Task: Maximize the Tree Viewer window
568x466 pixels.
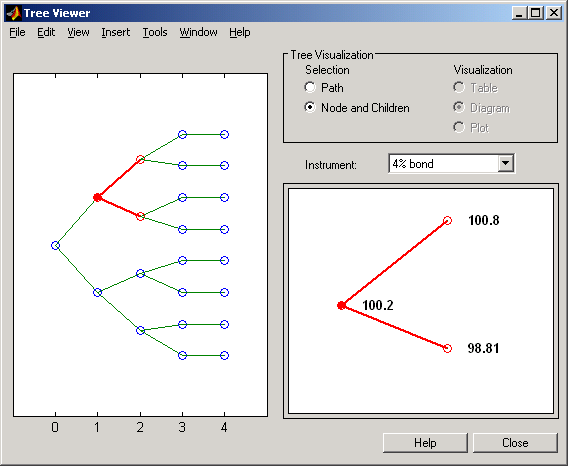Action: pos(535,13)
